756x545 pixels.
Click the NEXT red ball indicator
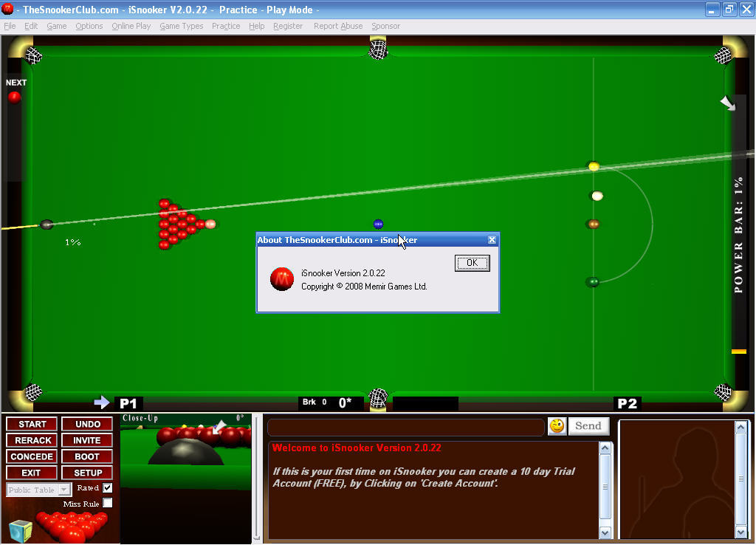(15, 97)
